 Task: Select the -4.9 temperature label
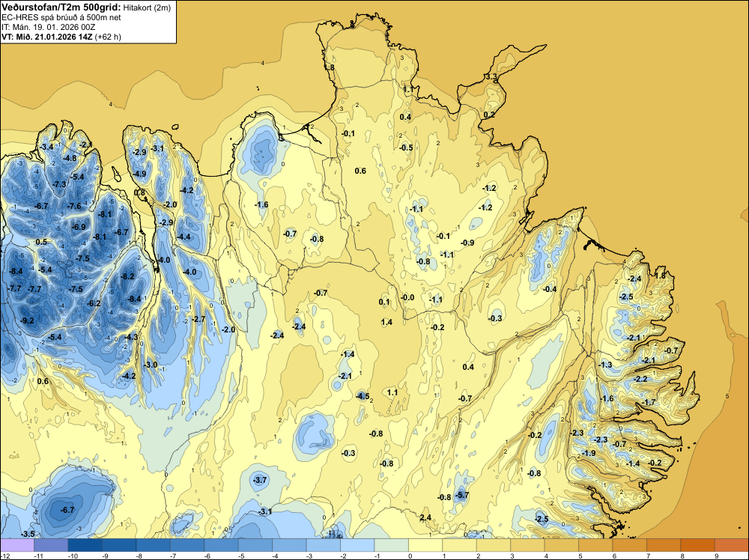tap(139, 174)
